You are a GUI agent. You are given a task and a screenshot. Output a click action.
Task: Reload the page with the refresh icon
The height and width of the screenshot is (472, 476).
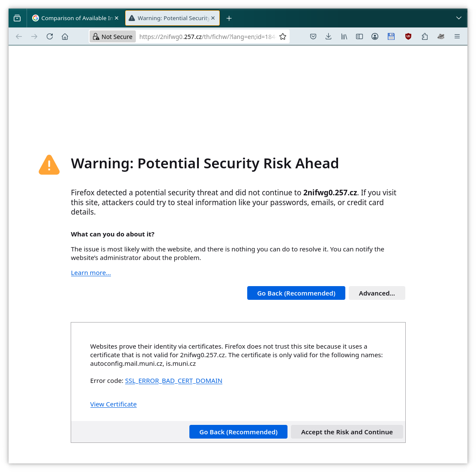50,37
